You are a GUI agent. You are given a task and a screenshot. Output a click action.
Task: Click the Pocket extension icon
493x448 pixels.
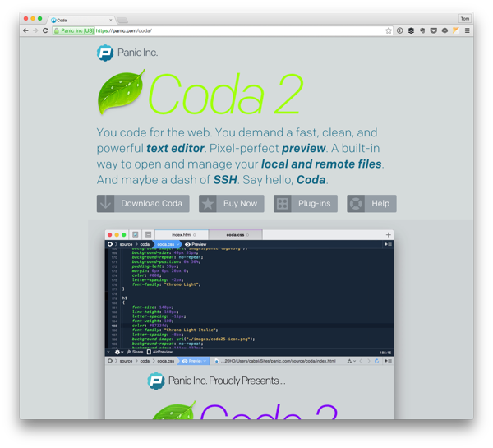pyautogui.click(x=433, y=30)
